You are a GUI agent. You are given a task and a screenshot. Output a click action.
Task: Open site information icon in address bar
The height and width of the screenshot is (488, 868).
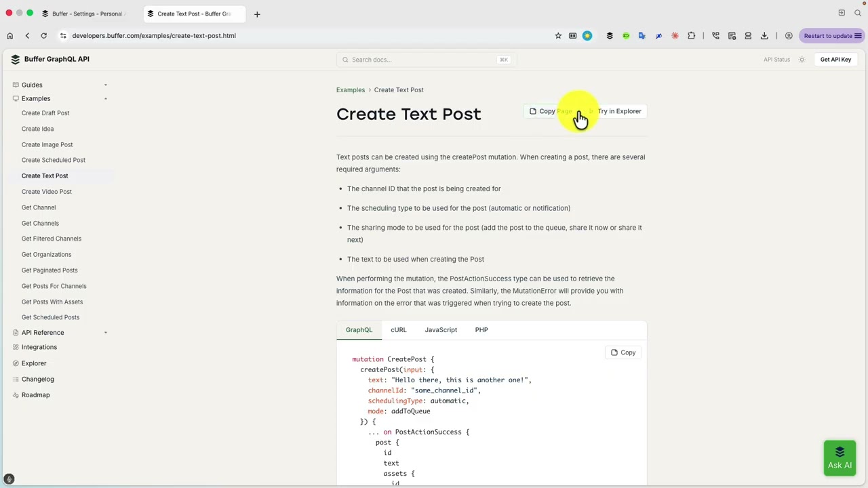click(63, 36)
